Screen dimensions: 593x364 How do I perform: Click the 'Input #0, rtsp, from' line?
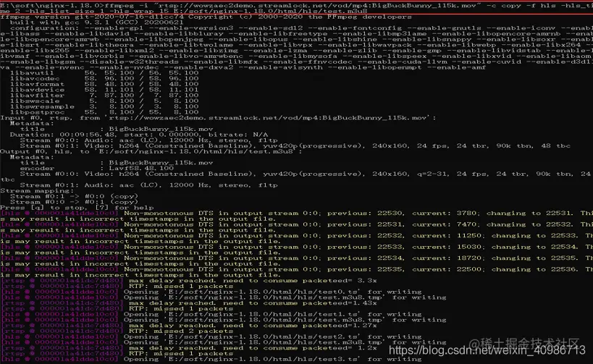218,118
